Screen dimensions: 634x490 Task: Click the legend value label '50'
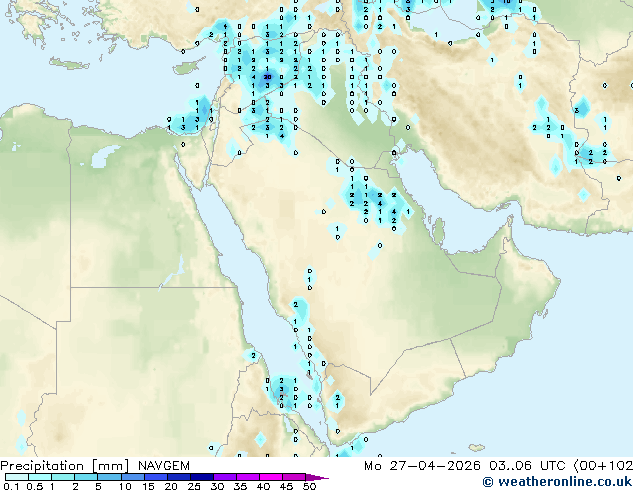[x=309, y=486]
